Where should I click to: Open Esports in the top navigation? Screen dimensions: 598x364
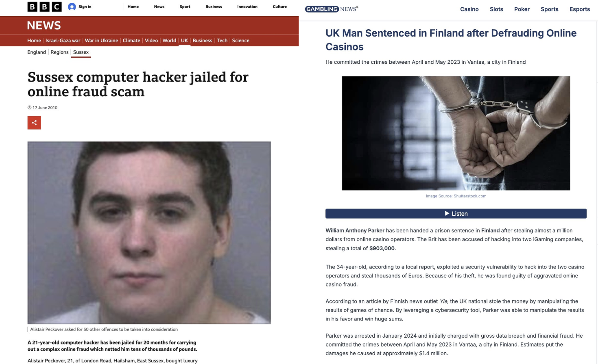(579, 9)
